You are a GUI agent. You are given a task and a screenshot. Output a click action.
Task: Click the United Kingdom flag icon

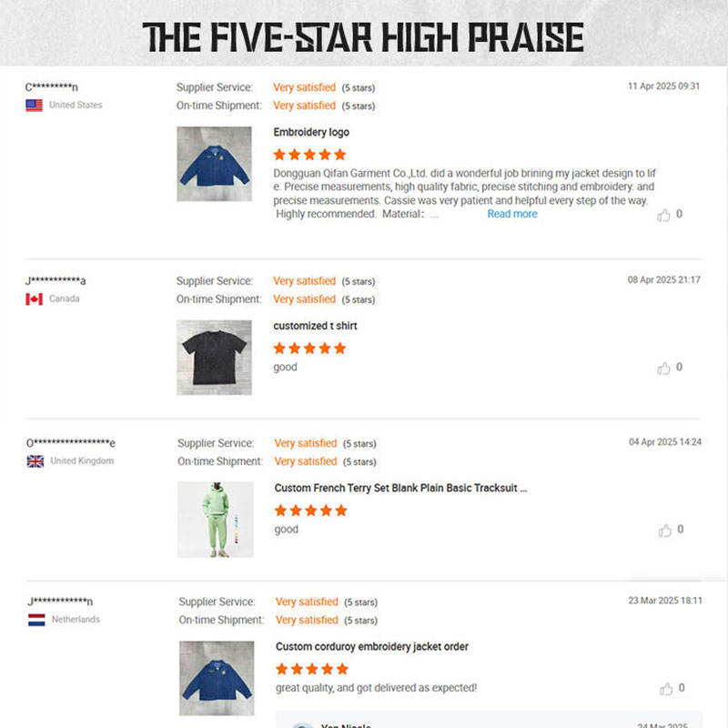coord(35,461)
